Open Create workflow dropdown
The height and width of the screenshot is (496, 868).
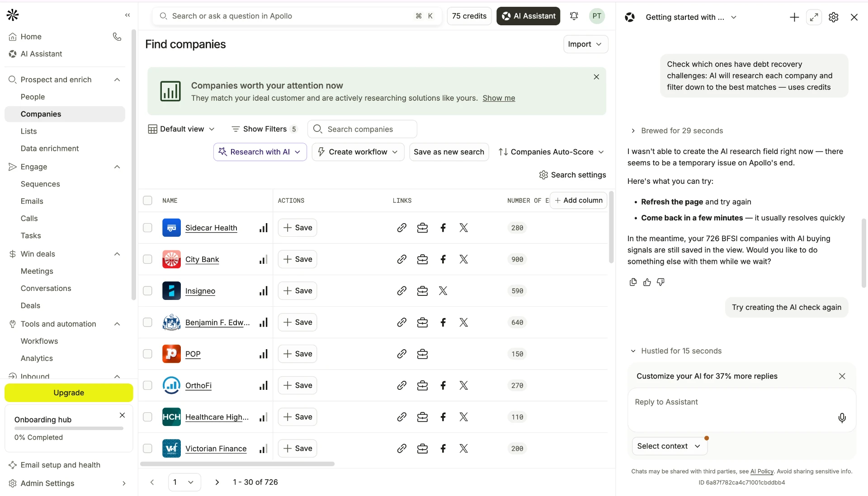point(358,152)
